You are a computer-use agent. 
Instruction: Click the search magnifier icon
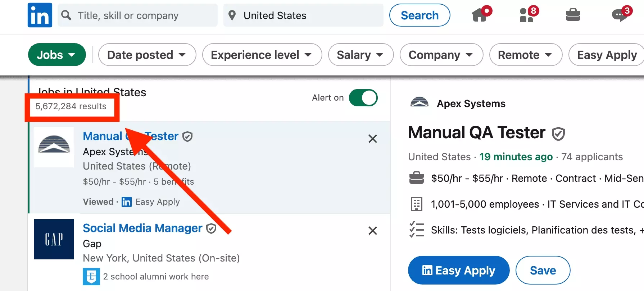point(66,15)
